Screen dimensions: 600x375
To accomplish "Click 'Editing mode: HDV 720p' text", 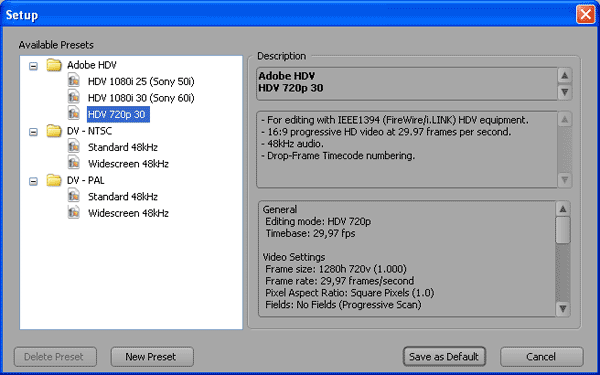I will pos(318,222).
